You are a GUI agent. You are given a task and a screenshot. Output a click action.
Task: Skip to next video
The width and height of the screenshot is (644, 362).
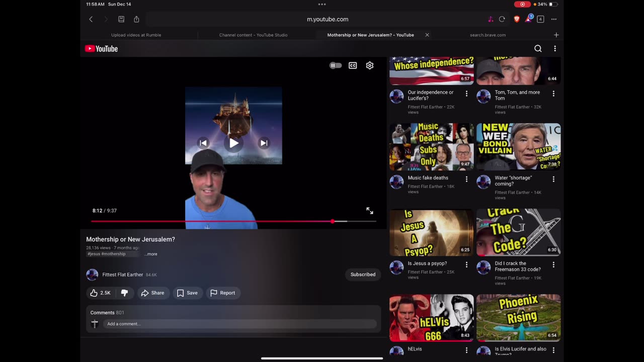click(x=264, y=143)
